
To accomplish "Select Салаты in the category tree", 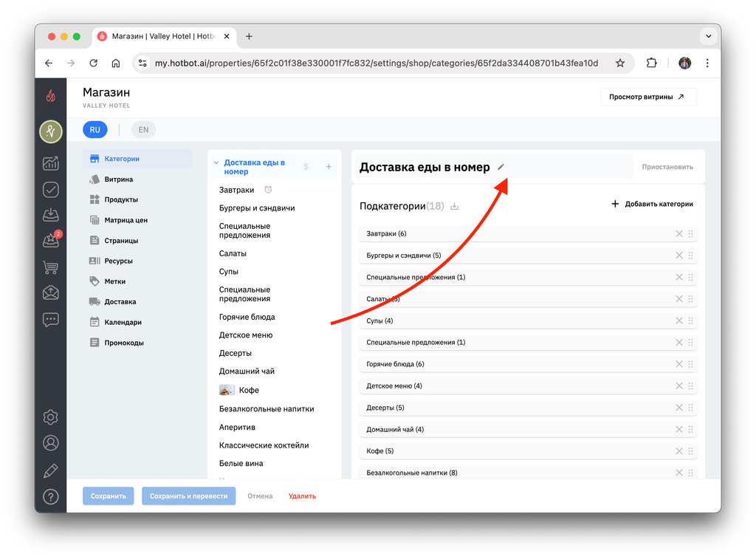I will click(x=233, y=254).
